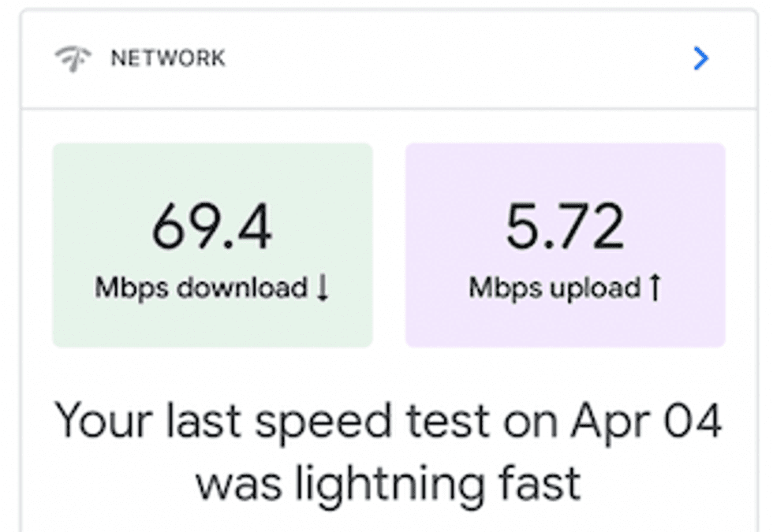Viewport: 773px width, 532px height.
Task: Click the Wi-Fi network icon
Action: [73, 59]
